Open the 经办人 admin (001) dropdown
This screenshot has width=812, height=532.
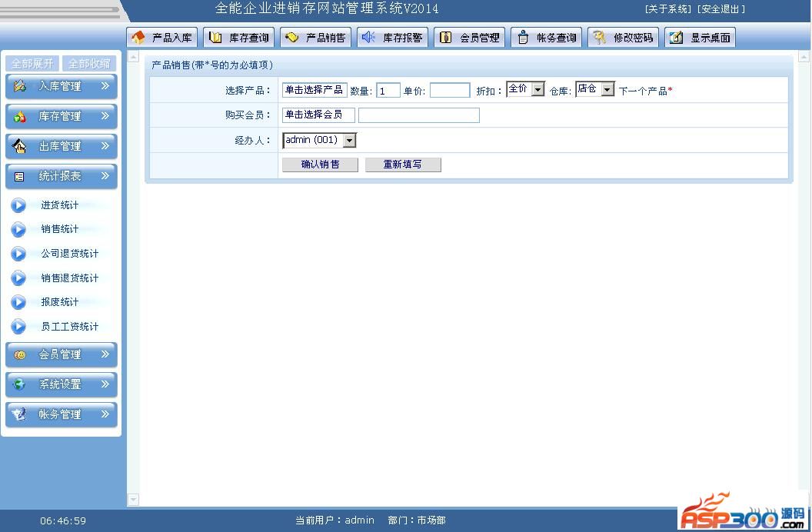pos(320,140)
